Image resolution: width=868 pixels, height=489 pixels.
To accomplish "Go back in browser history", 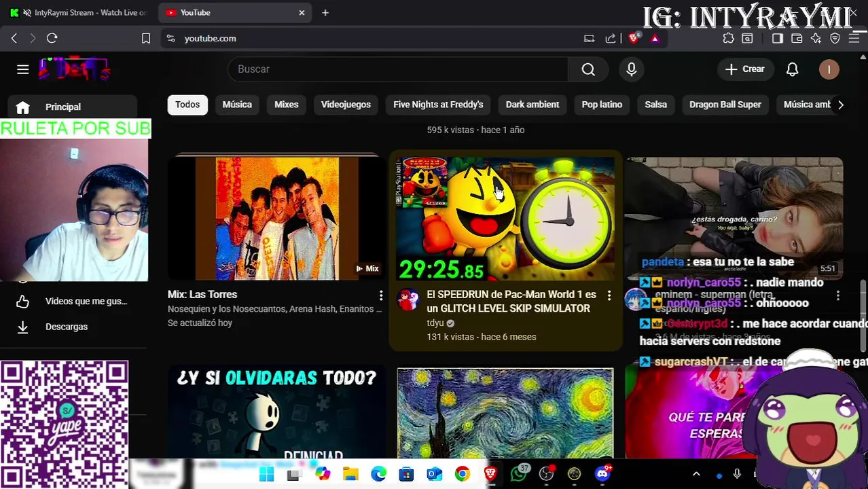I will [14, 39].
